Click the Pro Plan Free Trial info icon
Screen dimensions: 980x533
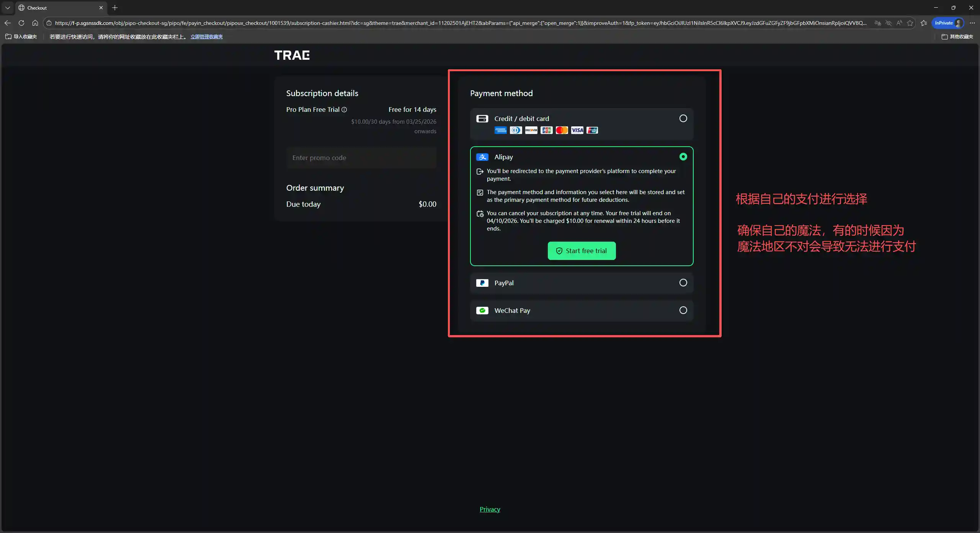(x=344, y=110)
